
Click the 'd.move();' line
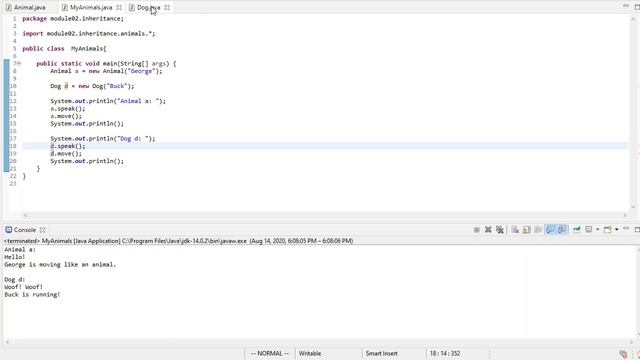click(66, 153)
